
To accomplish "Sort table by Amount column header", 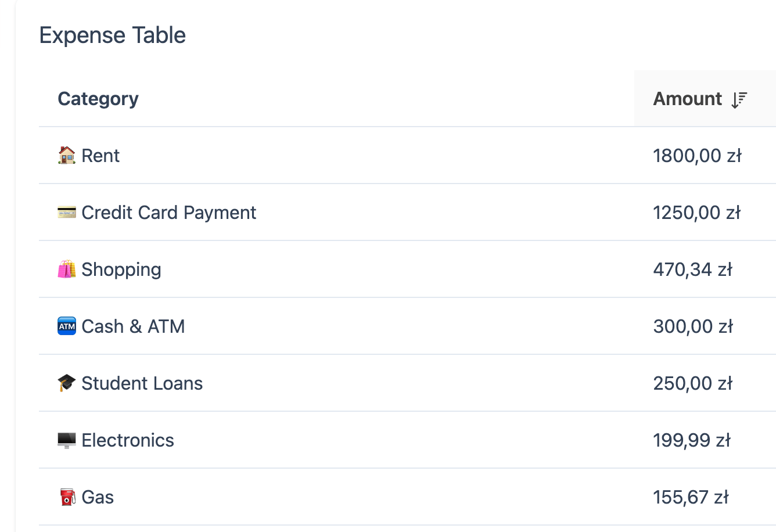I will pos(688,99).
